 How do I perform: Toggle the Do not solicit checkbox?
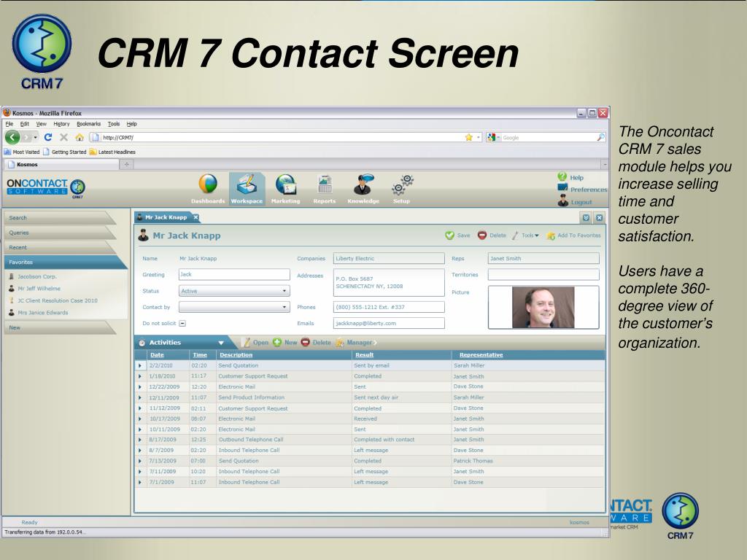182,323
